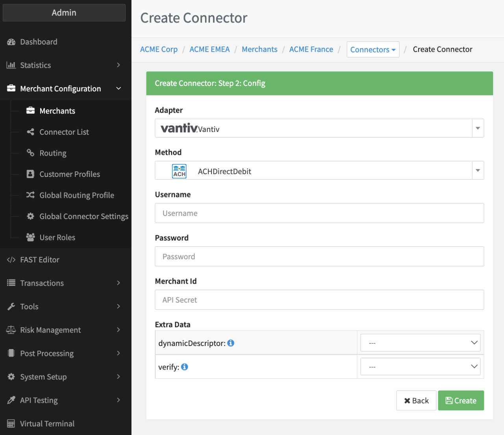Image resolution: width=504 pixels, height=435 pixels.
Task: Click the FAST Editor code icon
Action: pyautogui.click(x=11, y=260)
